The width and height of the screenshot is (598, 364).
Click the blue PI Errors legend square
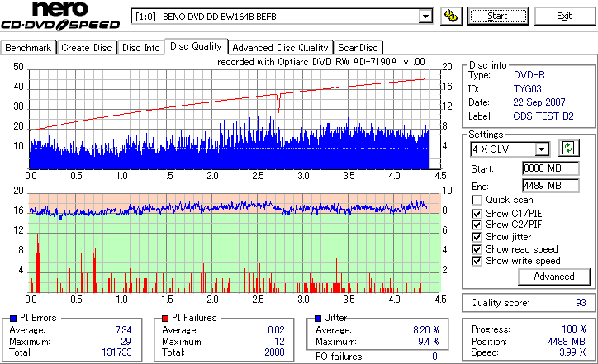[13, 319]
